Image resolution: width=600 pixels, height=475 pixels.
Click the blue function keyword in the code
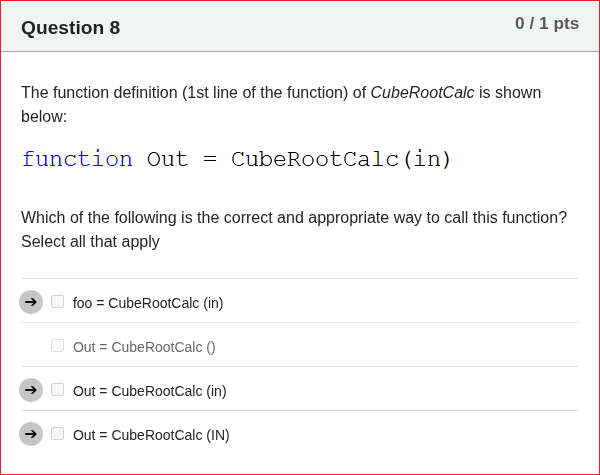(77, 159)
